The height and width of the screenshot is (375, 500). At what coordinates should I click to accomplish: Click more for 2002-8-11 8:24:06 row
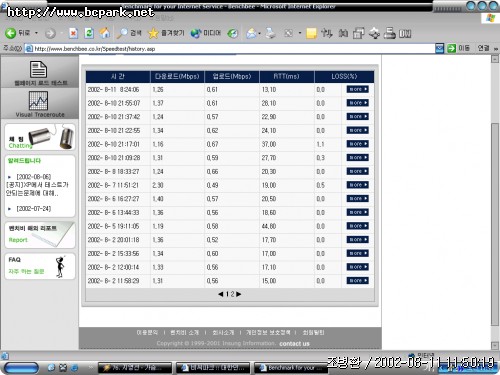coord(357,89)
